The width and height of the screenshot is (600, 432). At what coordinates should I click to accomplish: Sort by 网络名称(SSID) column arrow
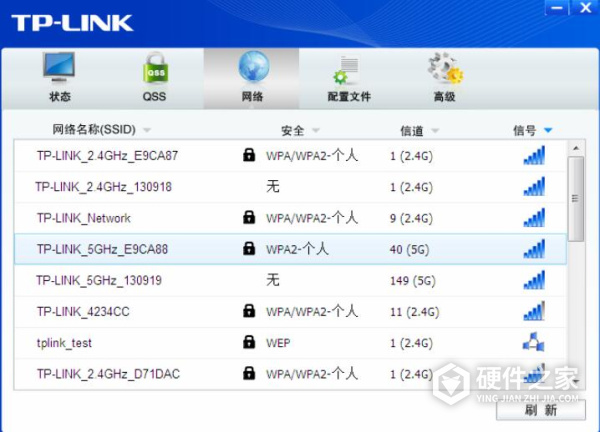[147, 130]
